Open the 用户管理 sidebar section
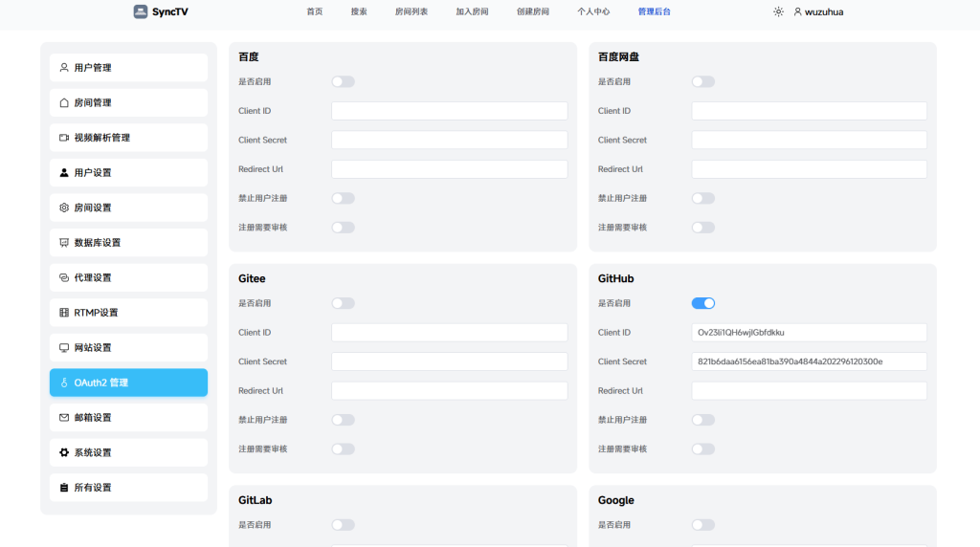 coord(129,68)
